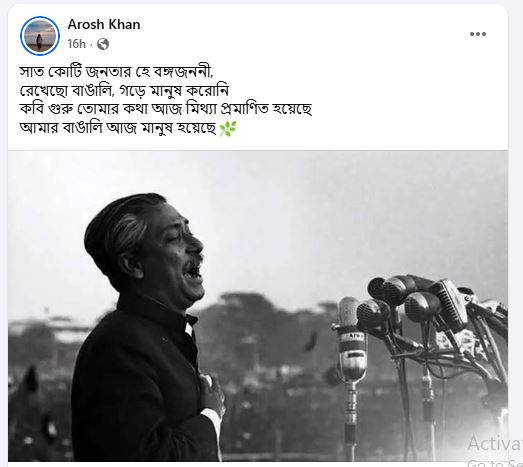
Task: Click the Arosh Khan profile name
Action: tap(104, 25)
